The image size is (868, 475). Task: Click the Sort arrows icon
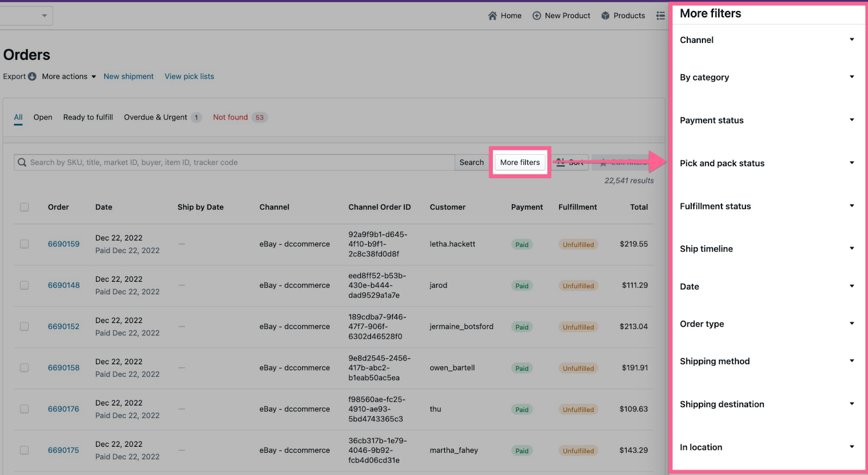point(560,162)
